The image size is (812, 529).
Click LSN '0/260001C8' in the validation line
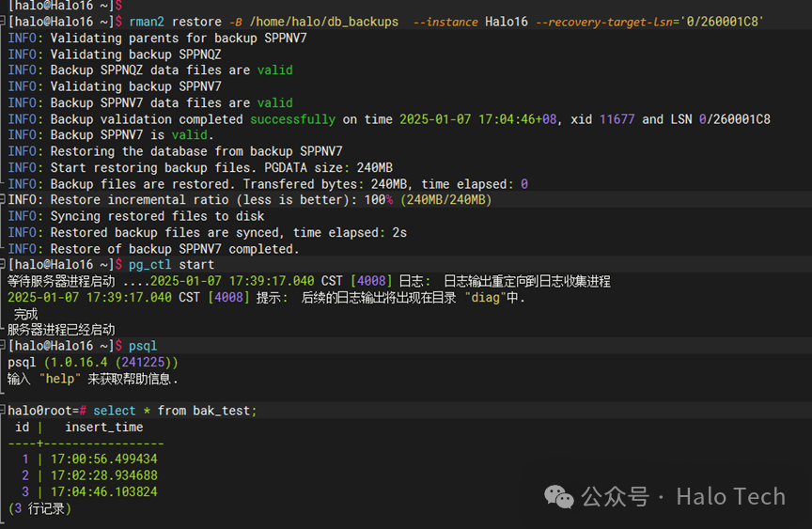(x=735, y=119)
